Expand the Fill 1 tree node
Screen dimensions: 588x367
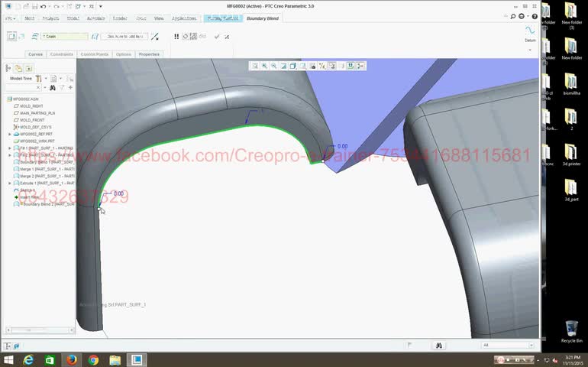coord(10,148)
